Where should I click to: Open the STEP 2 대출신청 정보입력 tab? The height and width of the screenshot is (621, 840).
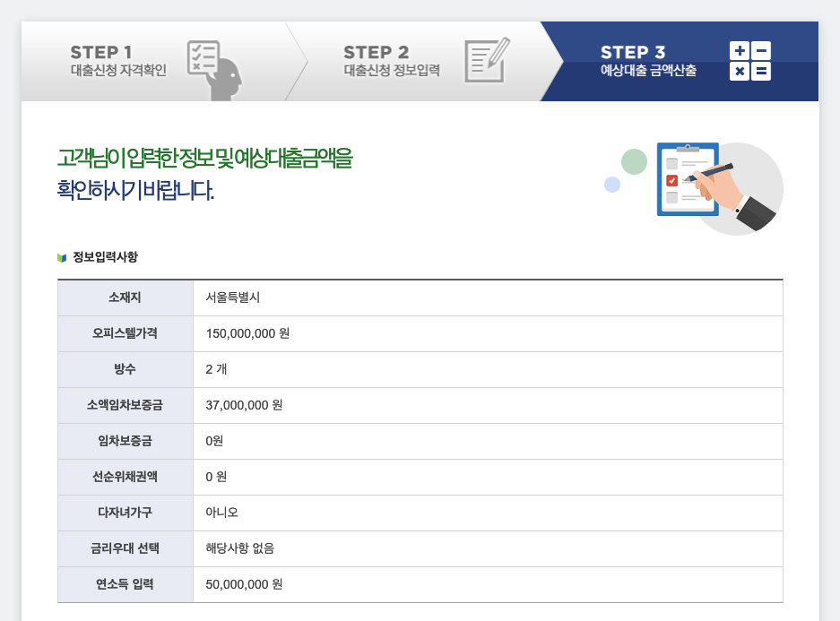(x=423, y=61)
